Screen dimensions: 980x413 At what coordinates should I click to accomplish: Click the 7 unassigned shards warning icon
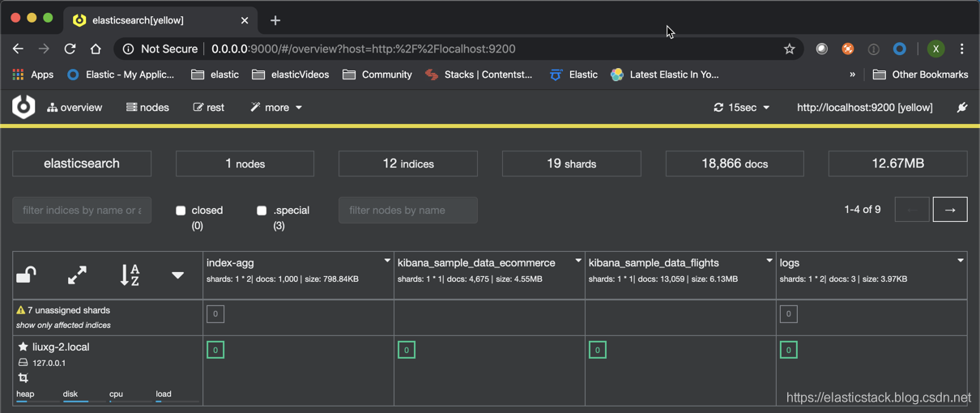click(x=21, y=310)
